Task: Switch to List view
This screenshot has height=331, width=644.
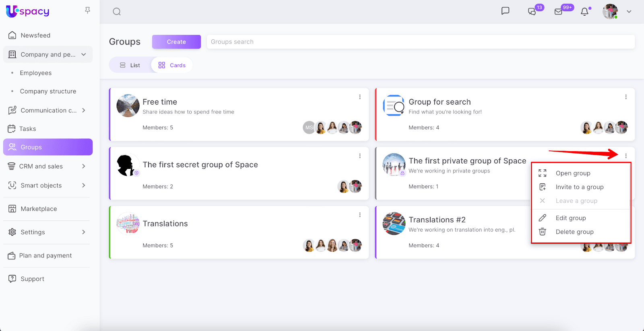Action: [x=130, y=65]
